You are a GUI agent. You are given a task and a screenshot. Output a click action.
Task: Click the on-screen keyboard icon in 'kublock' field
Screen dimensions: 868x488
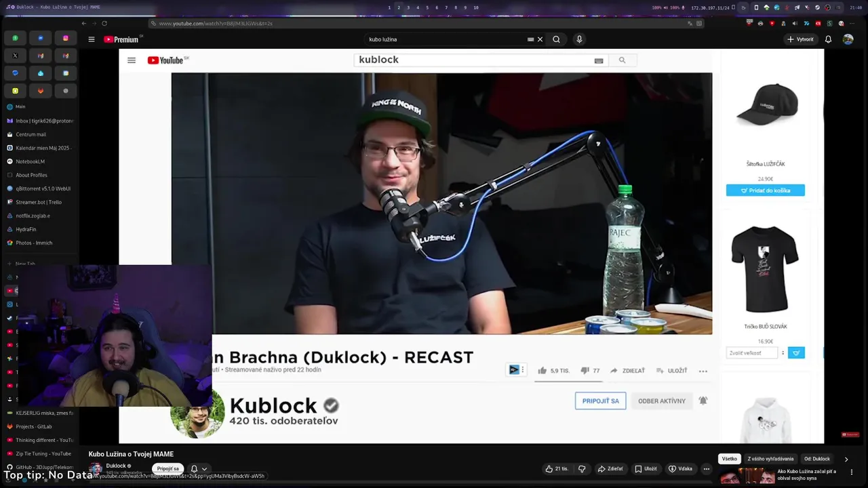[599, 60]
